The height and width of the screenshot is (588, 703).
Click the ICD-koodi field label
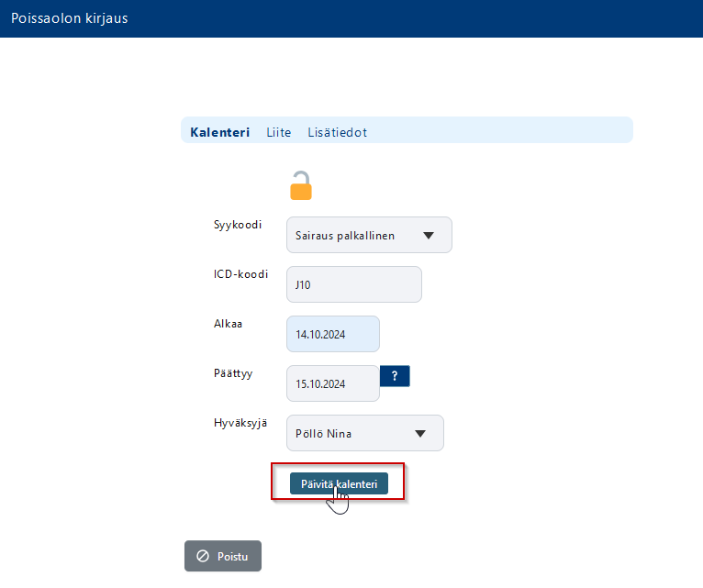(x=240, y=273)
